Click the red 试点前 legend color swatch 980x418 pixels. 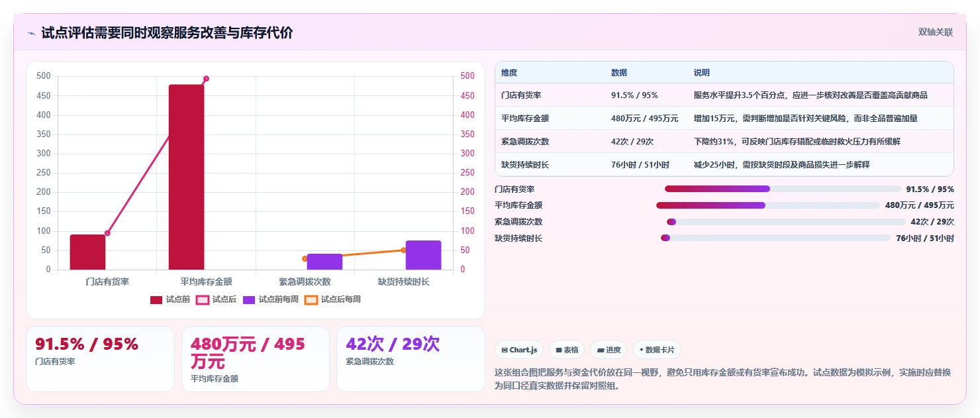tap(156, 300)
